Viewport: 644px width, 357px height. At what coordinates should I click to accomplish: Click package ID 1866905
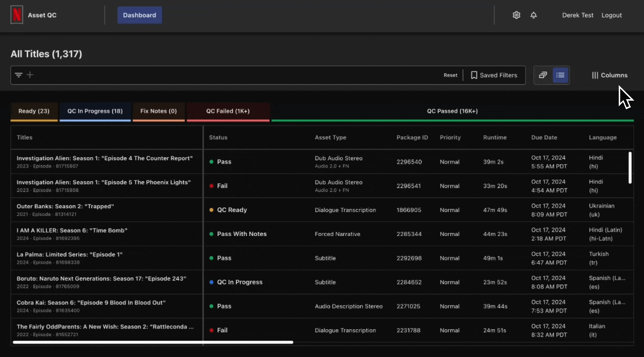click(x=409, y=210)
